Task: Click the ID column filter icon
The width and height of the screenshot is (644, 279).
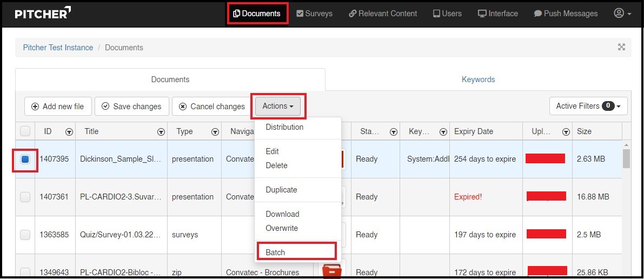Action: [x=69, y=132]
